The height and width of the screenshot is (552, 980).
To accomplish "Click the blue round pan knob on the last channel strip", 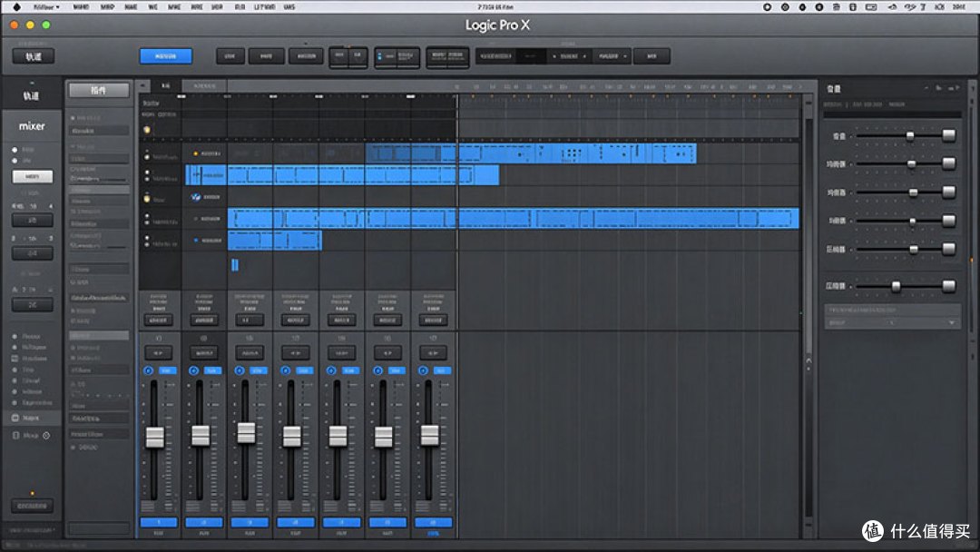I will [x=423, y=370].
